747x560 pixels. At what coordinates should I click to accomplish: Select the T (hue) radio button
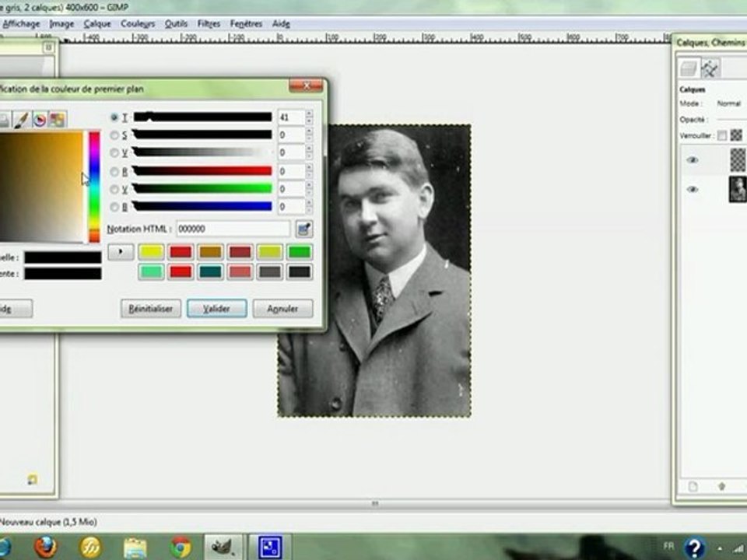click(x=114, y=117)
